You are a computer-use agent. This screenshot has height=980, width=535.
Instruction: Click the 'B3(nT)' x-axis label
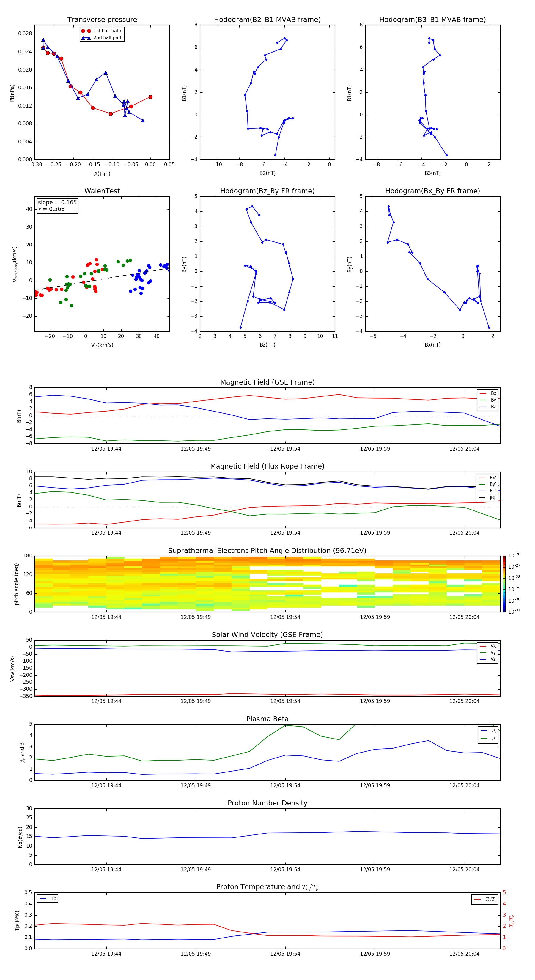coord(432,173)
